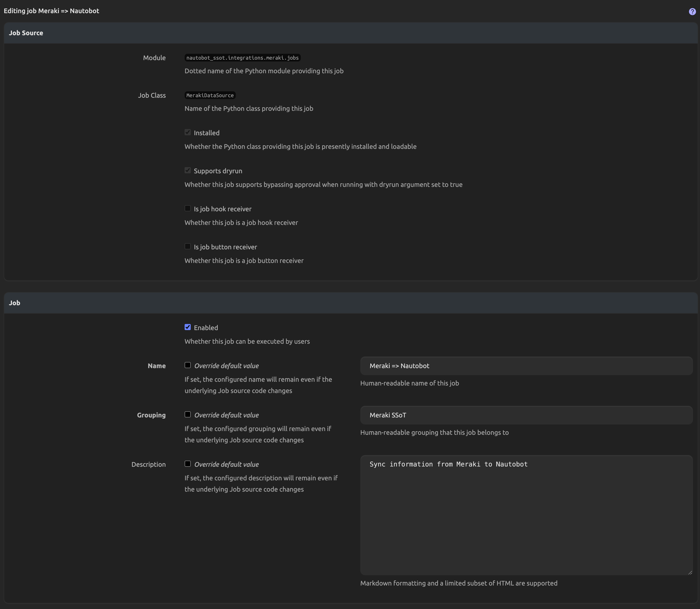Toggle the Enabled checkbox
700x609 pixels.
187,327
